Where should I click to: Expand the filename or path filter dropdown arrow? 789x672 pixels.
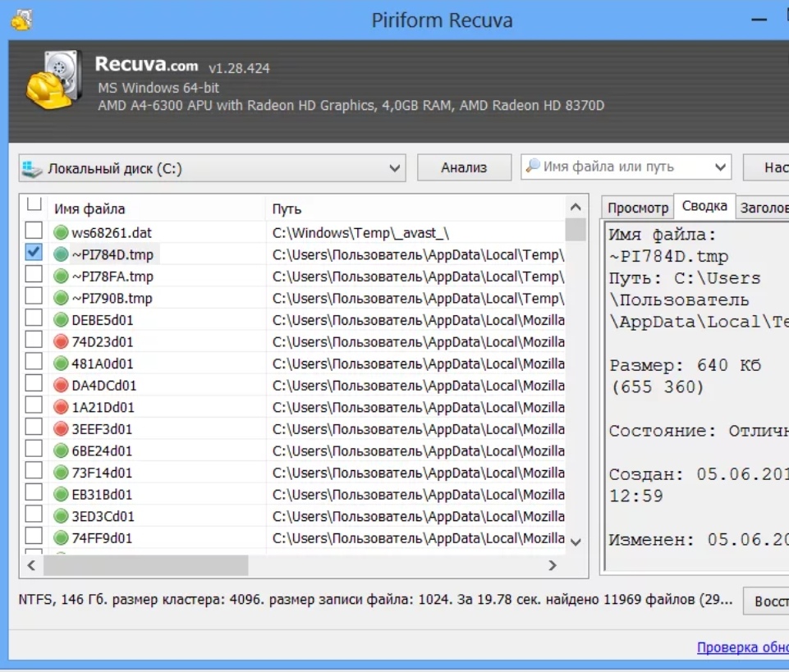coord(721,167)
